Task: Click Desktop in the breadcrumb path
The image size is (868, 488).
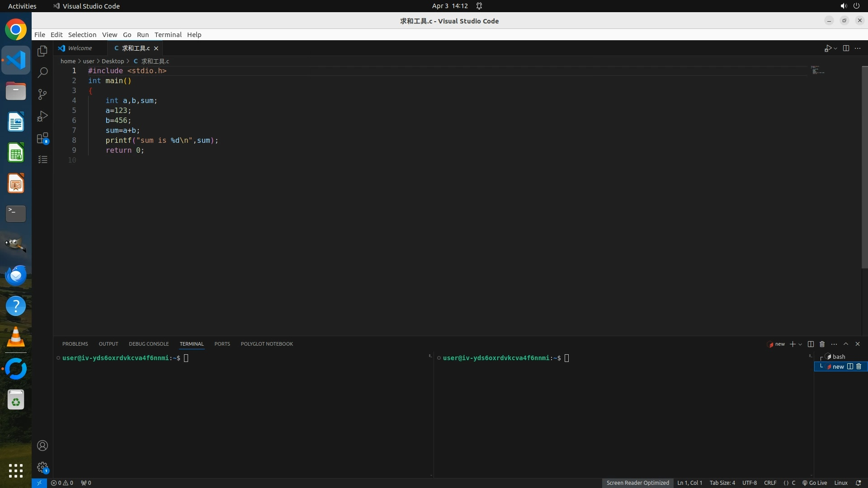Action: pos(113,61)
